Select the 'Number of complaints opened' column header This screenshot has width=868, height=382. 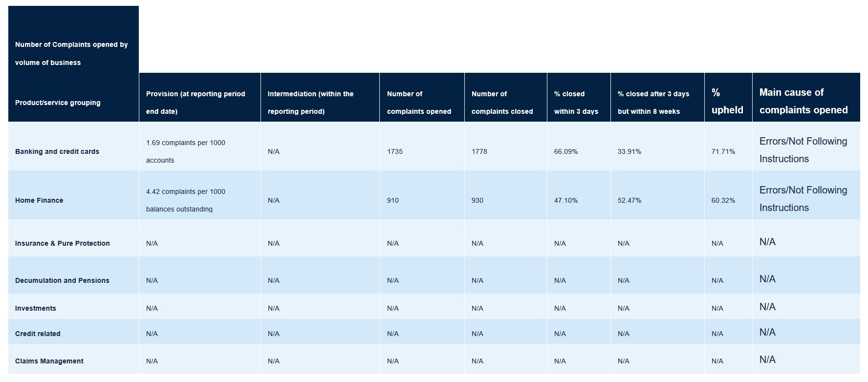419,103
